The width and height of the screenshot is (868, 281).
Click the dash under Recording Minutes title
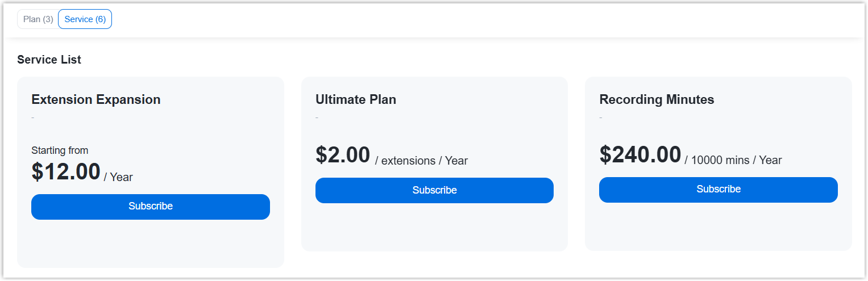pos(601,118)
